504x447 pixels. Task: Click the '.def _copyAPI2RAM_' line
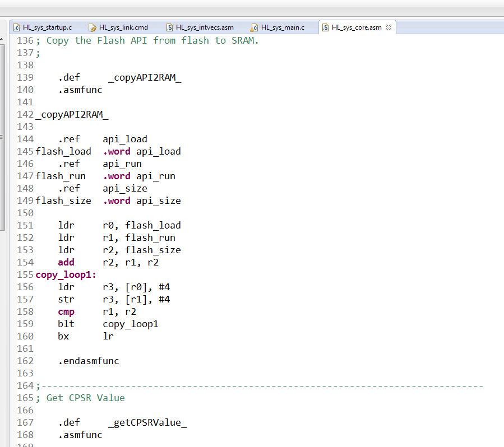tap(119, 78)
